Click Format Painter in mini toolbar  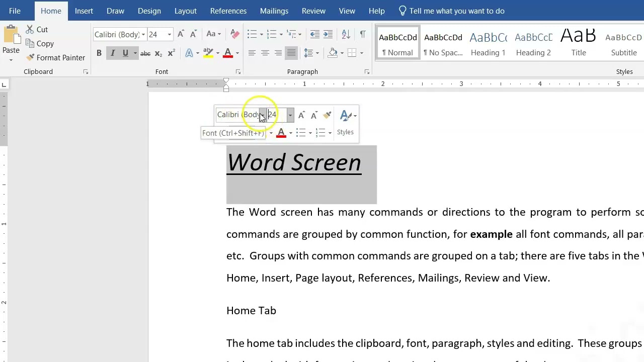pyautogui.click(x=327, y=115)
